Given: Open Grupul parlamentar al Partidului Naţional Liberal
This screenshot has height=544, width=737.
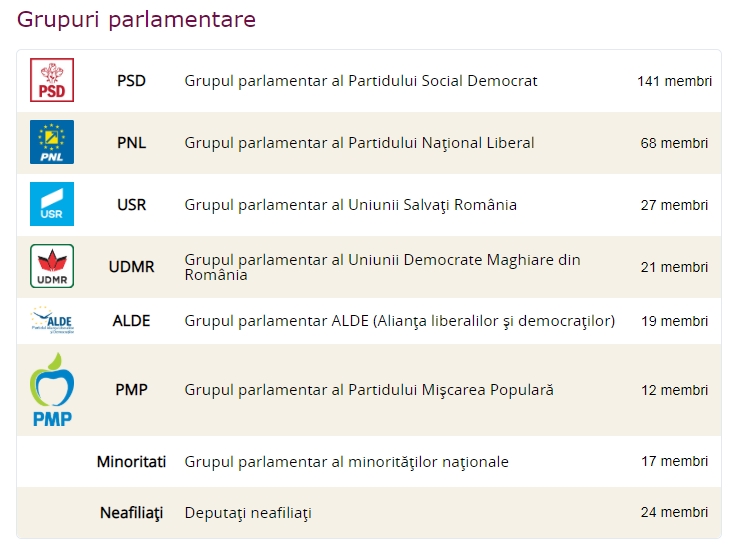Looking at the screenshot, I should pos(359,143).
